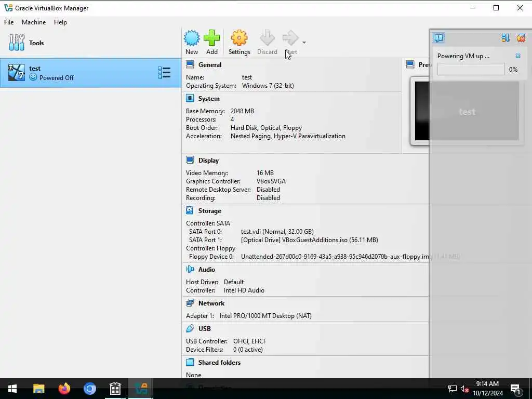
Task: Click the Discard arrow icon
Action: coord(267,38)
